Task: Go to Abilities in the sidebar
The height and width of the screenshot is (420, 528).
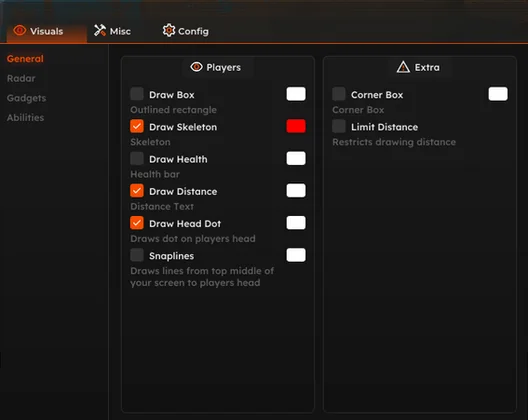Action: coord(25,118)
